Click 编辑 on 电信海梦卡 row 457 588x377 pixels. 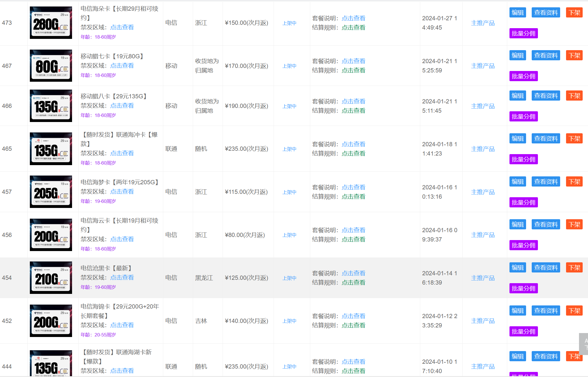click(517, 181)
